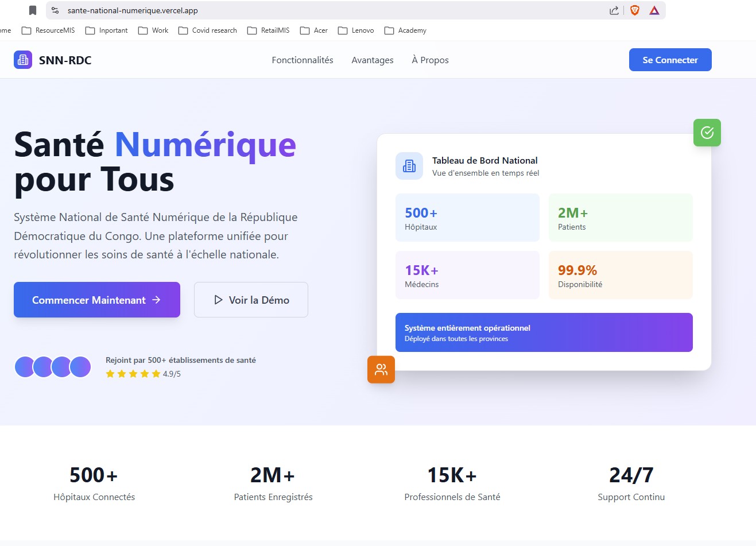
Task: Click the orange users badge icon
Action: (381, 369)
